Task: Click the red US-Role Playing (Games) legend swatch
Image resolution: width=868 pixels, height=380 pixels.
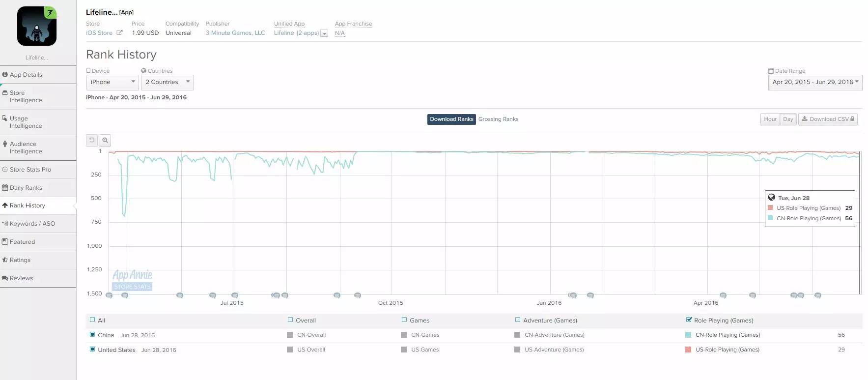Action: (x=688, y=350)
